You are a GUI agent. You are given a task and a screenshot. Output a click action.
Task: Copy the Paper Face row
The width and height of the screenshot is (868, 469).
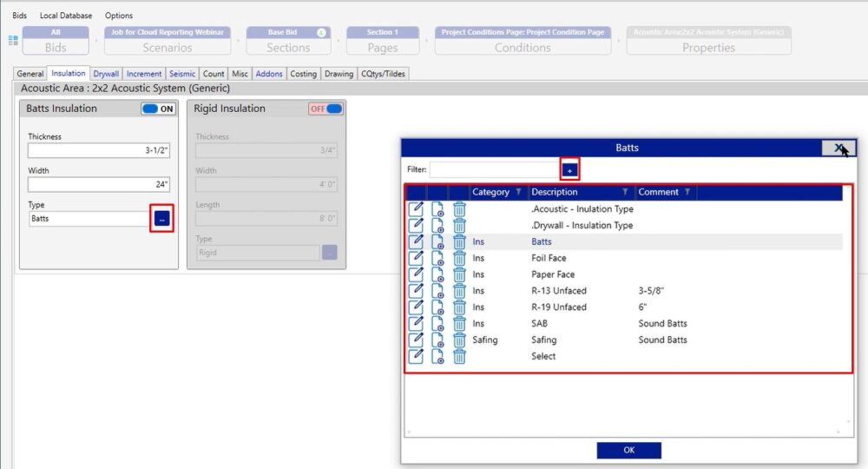[437, 274]
